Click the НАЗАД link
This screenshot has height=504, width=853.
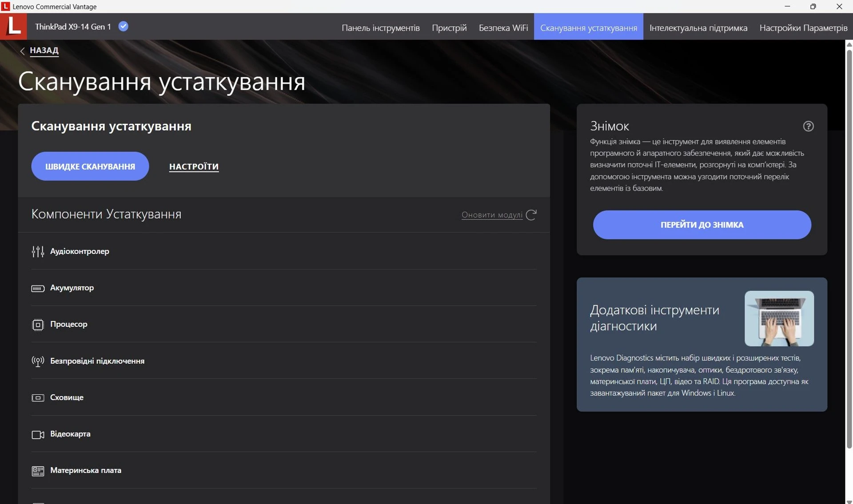click(x=44, y=50)
